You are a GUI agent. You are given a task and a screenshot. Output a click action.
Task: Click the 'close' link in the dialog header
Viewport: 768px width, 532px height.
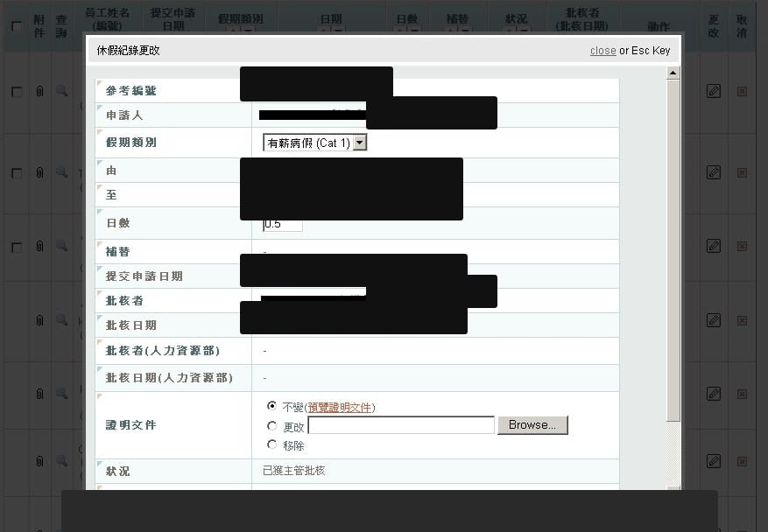pyautogui.click(x=603, y=51)
